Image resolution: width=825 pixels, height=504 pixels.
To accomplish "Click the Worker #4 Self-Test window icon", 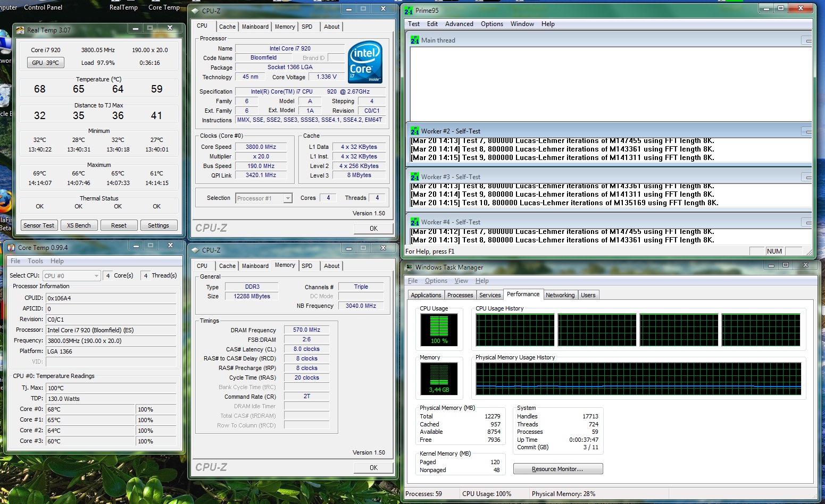I will pyautogui.click(x=415, y=222).
